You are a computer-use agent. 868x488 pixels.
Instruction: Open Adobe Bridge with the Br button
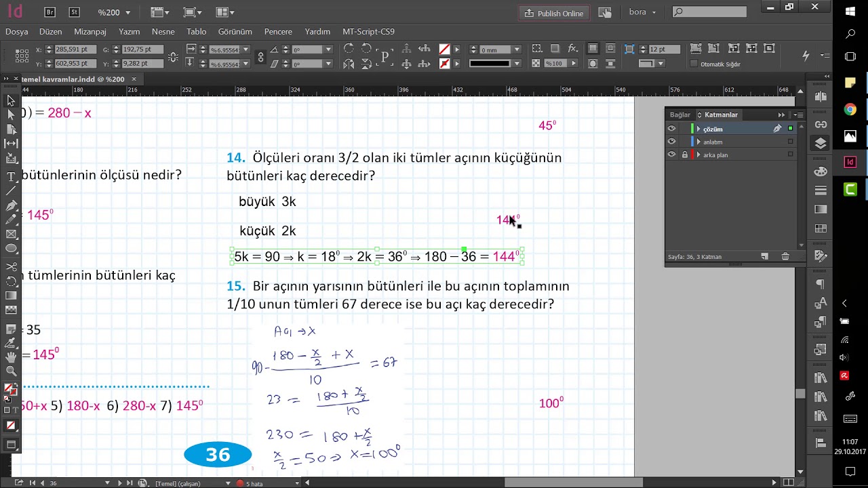coord(50,12)
